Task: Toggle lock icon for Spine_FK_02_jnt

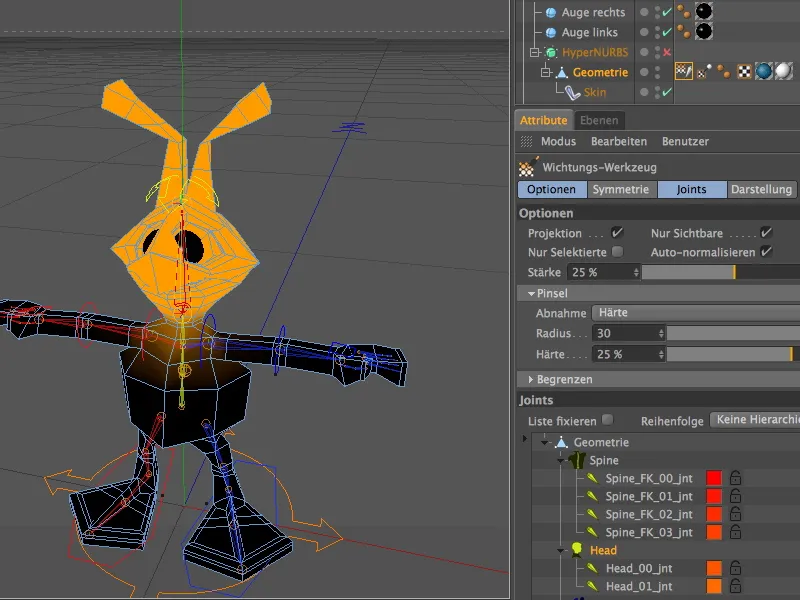Action: pos(735,514)
